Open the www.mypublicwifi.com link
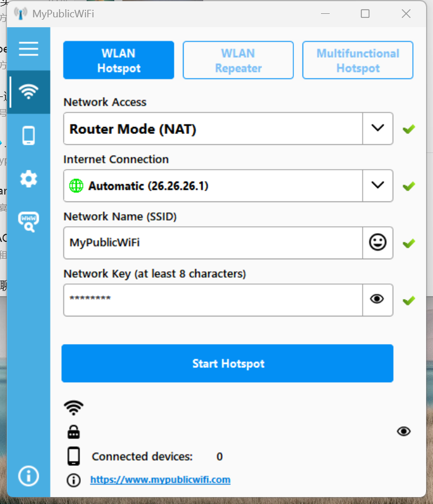The width and height of the screenshot is (433, 504). [160, 480]
